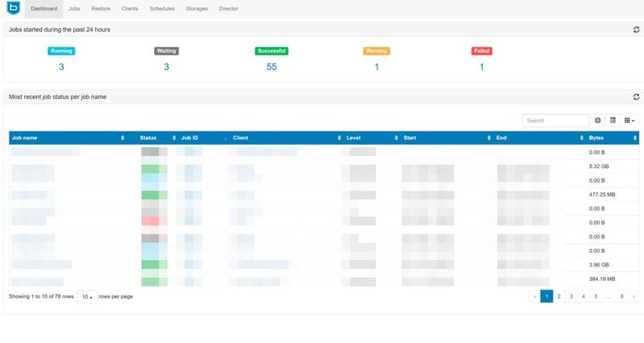Viewport: 644px width, 343px height.
Task: Select pagination page 3
Action: [572, 296]
